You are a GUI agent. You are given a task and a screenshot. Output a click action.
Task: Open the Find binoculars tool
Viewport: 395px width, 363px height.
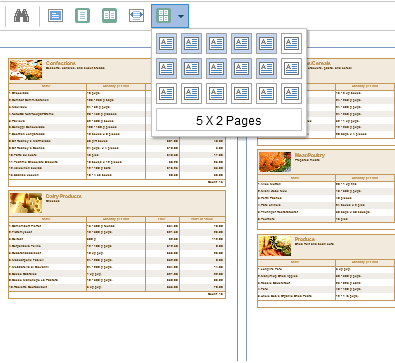point(22,16)
